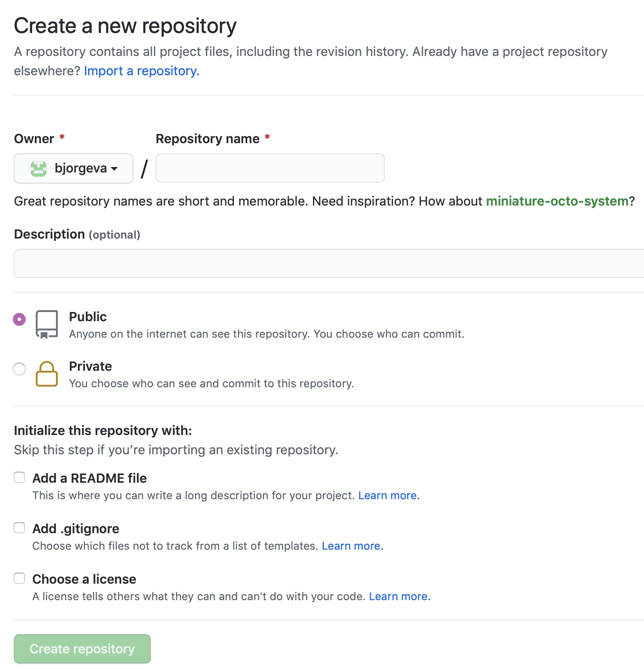Image resolution: width=644 pixels, height=669 pixels.
Task: Focus the Description input box
Action: pos(329,263)
